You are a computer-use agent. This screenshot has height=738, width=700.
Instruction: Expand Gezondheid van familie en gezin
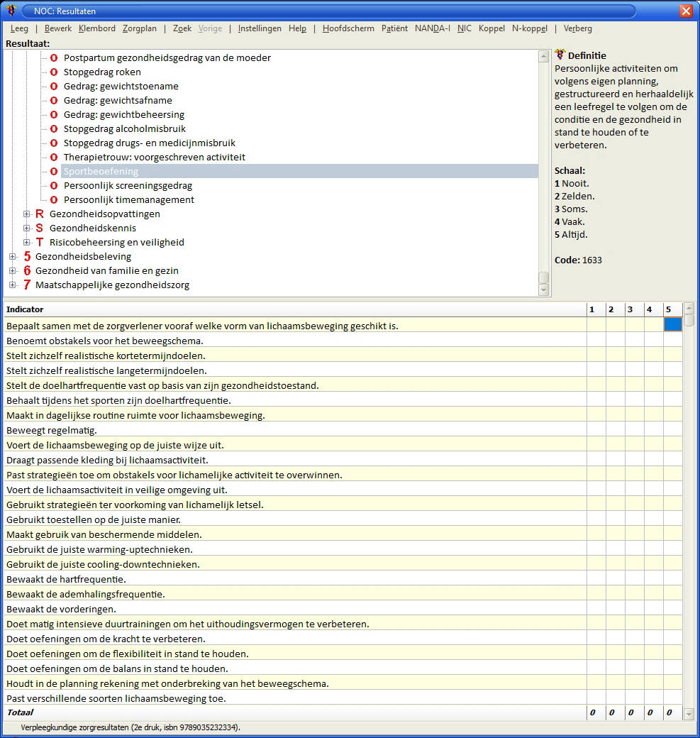tap(13, 270)
